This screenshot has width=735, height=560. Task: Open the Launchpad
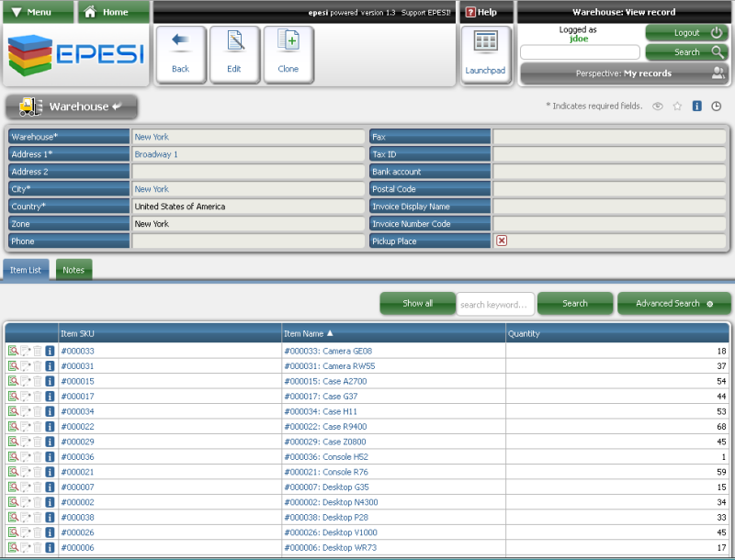485,53
